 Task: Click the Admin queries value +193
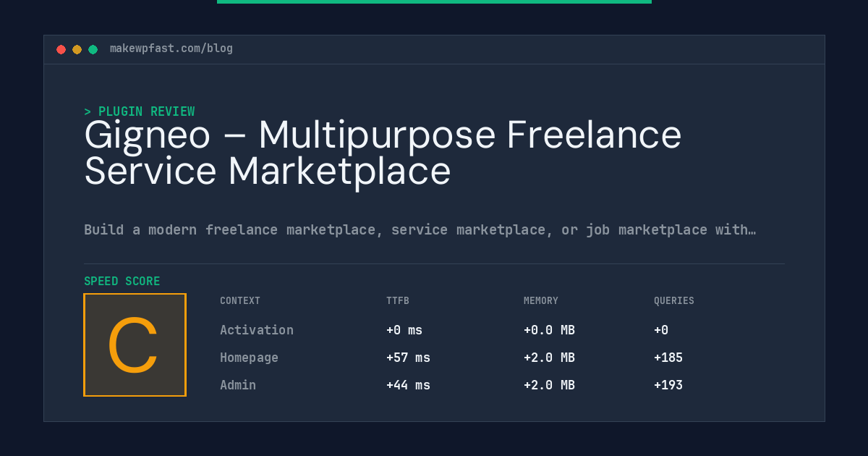(x=668, y=385)
